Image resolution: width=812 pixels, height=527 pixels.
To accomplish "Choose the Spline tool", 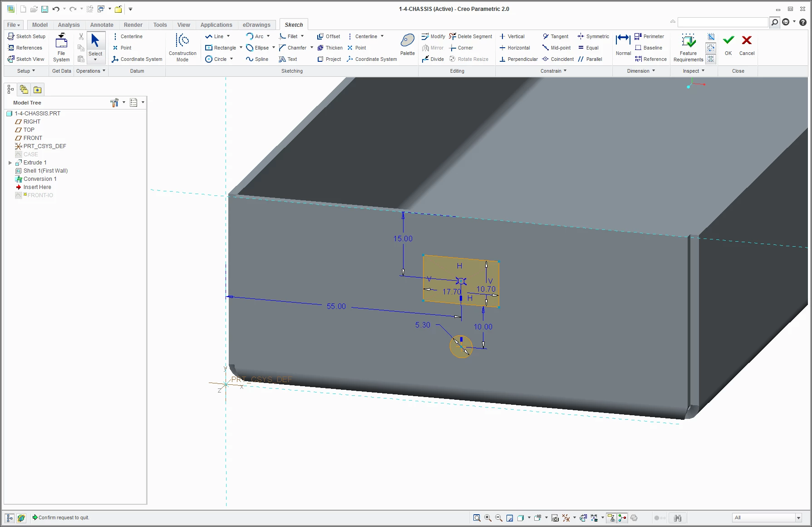I will [x=257, y=59].
